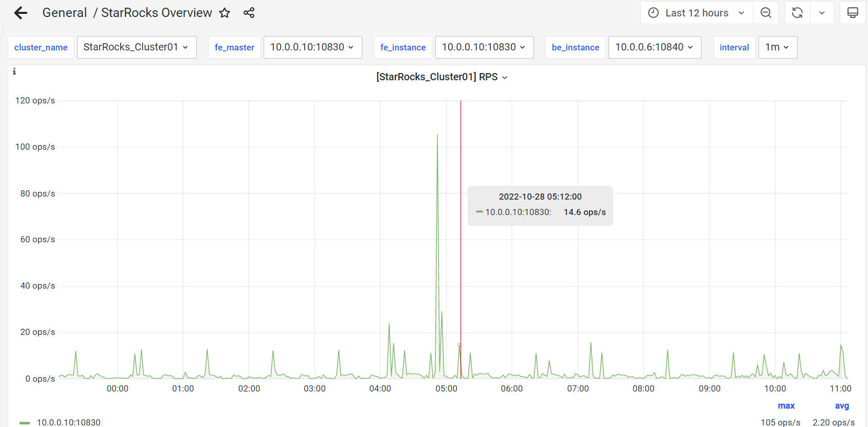Viewport: 868px width, 427px height.
Task: Open the RPS panel title menu
Action: coord(441,77)
